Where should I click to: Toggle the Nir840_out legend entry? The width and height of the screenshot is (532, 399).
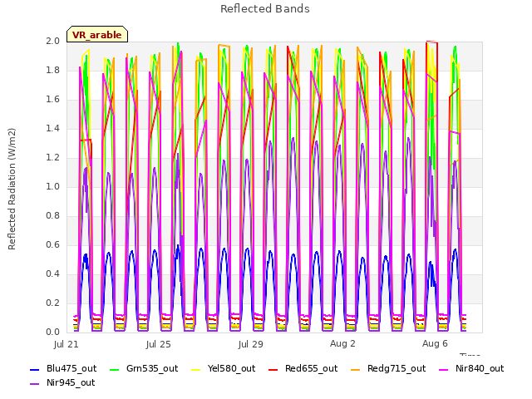click(x=471, y=369)
